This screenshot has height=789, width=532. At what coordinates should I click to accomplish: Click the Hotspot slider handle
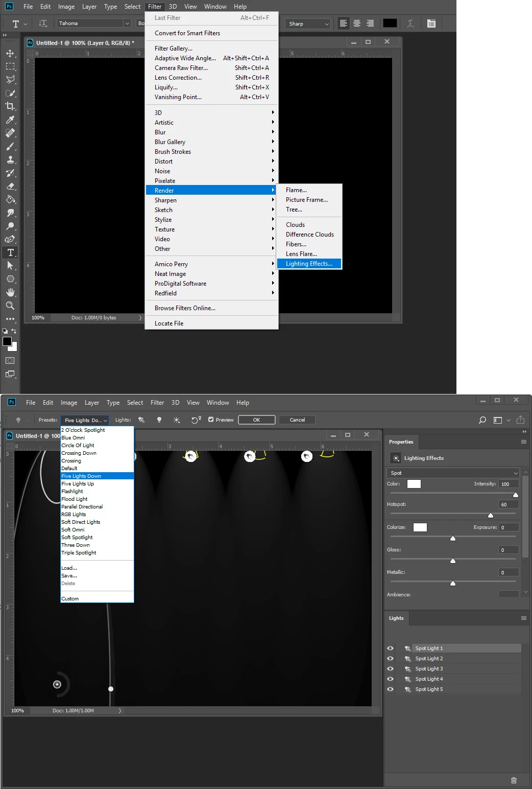(x=491, y=515)
